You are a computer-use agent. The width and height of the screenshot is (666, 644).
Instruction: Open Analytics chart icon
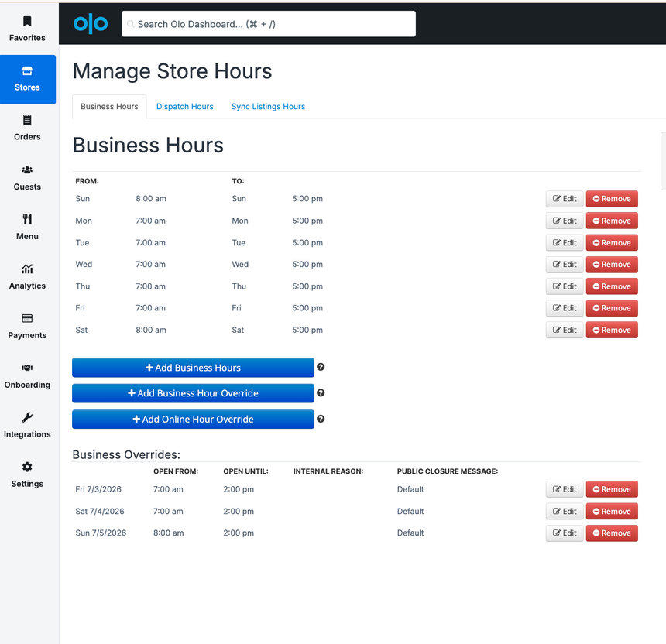[27, 269]
